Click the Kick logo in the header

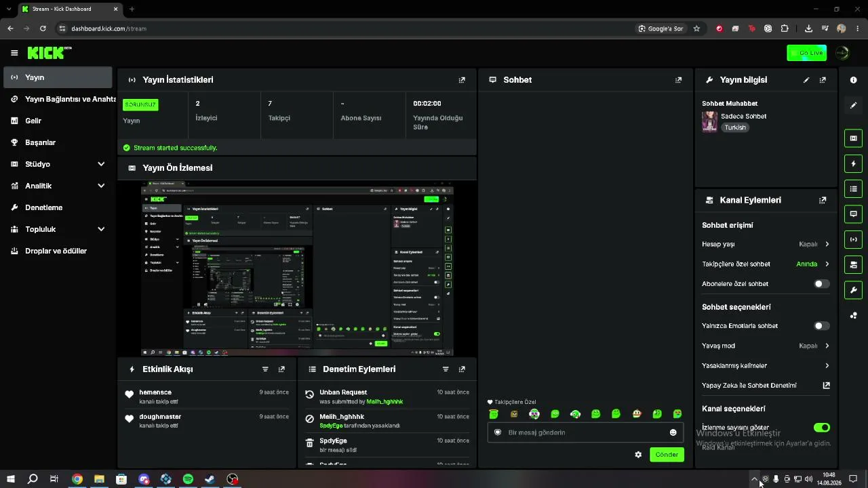coord(50,53)
